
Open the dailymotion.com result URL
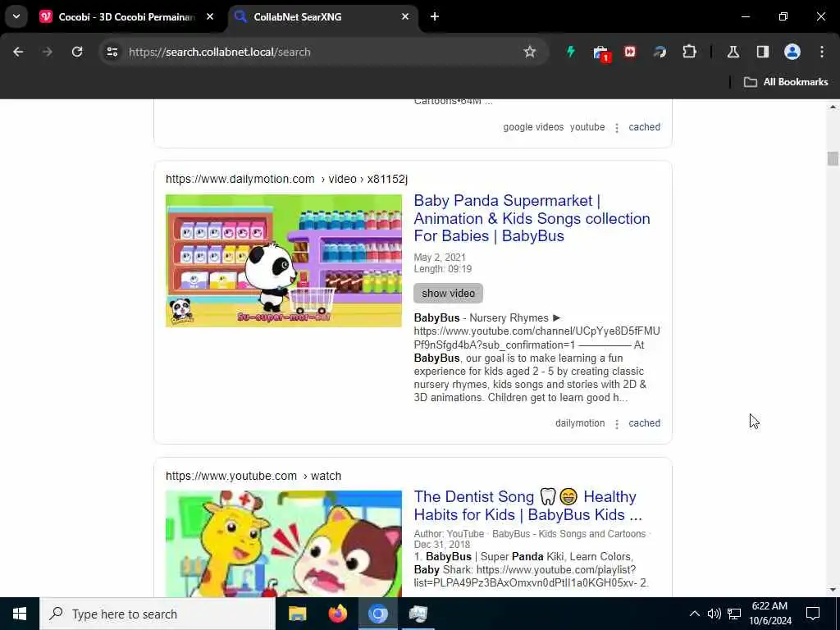[286, 179]
